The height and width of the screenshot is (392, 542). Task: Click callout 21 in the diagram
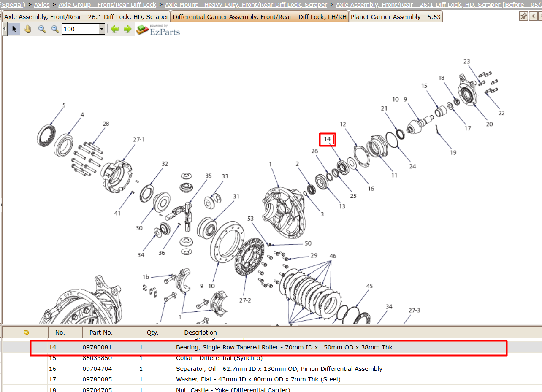pos(384,108)
